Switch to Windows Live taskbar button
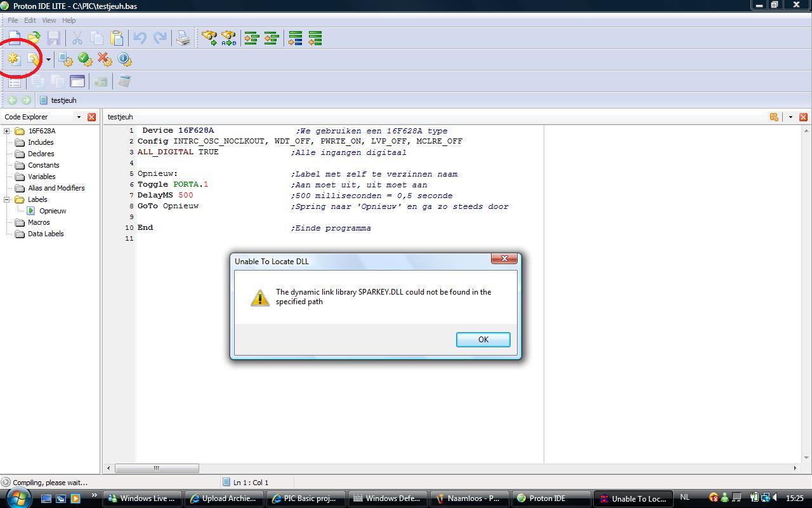Image resolution: width=812 pixels, height=508 pixels. click(143, 498)
